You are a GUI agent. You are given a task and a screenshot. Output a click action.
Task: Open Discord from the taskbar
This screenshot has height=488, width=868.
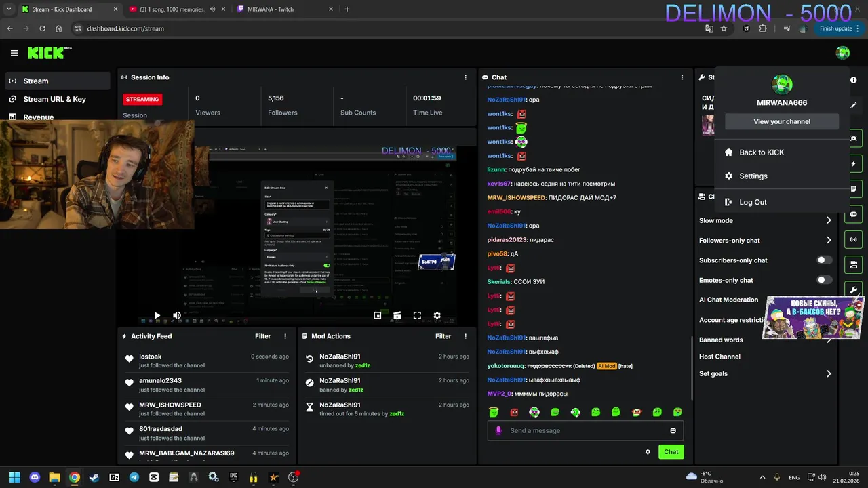click(35, 477)
